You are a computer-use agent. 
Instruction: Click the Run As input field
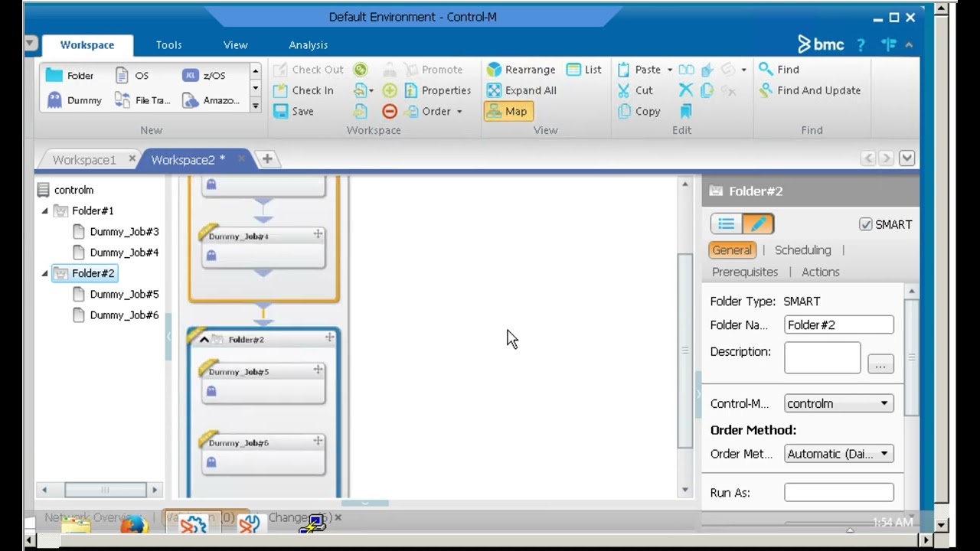839,493
